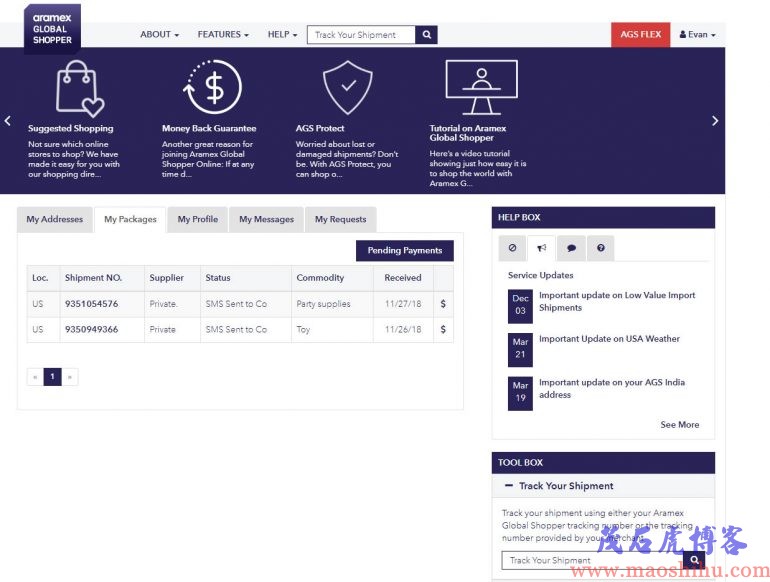Switch to My Requests tab
The width and height of the screenshot is (770, 582).
pyautogui.click(x=340, y=219)
